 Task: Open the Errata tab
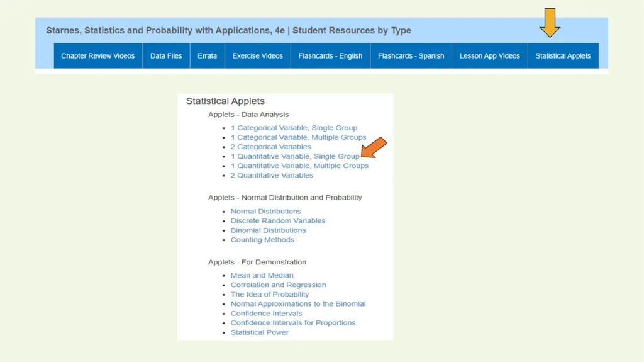pos(207,55)
